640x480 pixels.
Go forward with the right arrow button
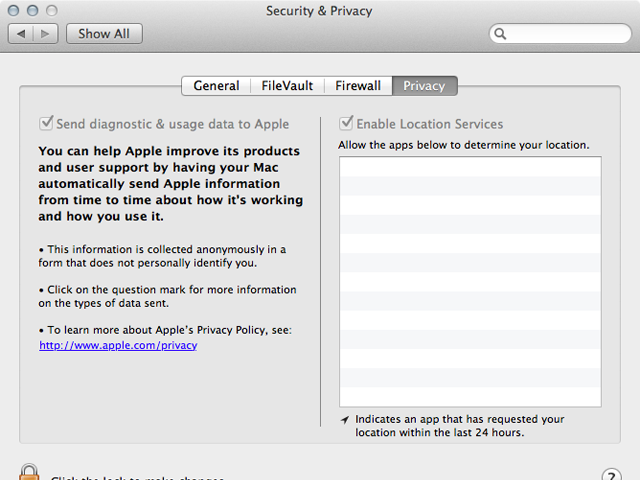[45, 33]
